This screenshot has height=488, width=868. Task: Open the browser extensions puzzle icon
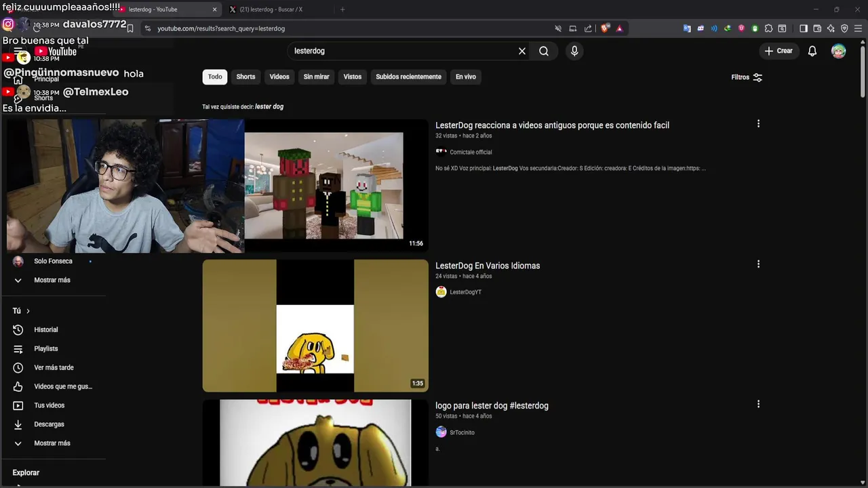click(x=768, y=28)
